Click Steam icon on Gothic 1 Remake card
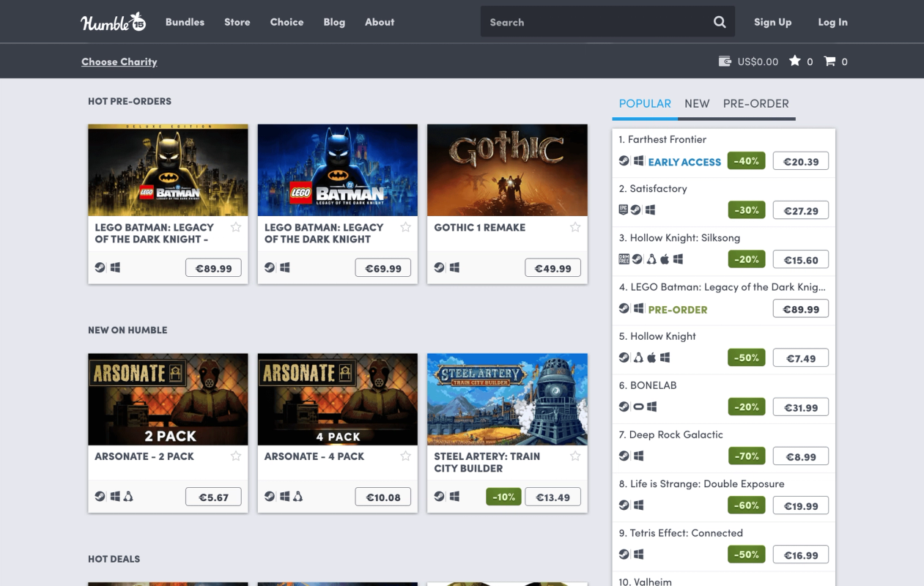This screenshot has width=924, height=586. point(439,267)
